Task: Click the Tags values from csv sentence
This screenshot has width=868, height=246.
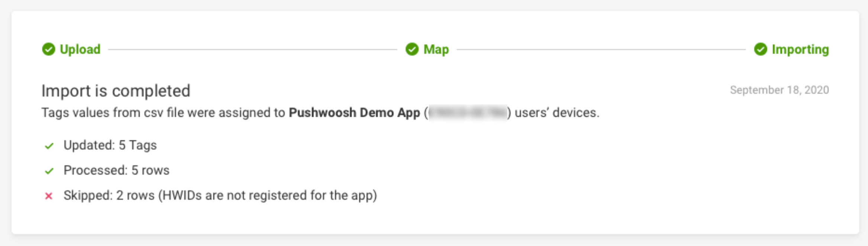Action: coord(164,113)
